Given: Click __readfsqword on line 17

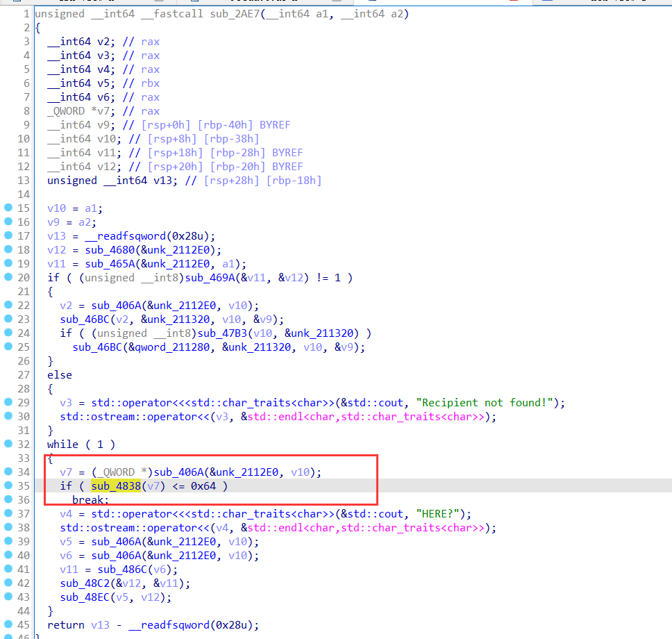Looking at the screenshot, I should (125, 236).
